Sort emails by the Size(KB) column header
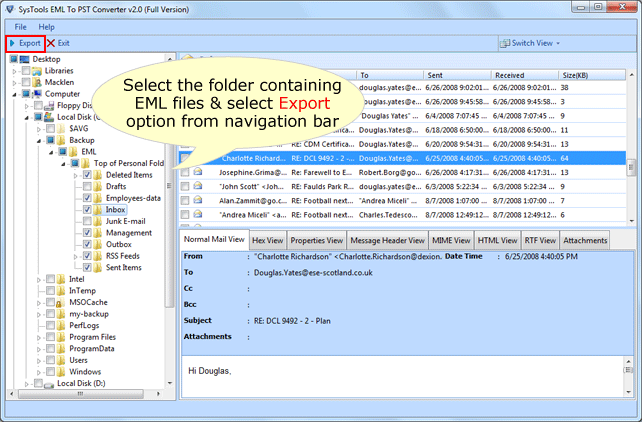This screenshot has width=642, height=422. [x=592, y=75]
